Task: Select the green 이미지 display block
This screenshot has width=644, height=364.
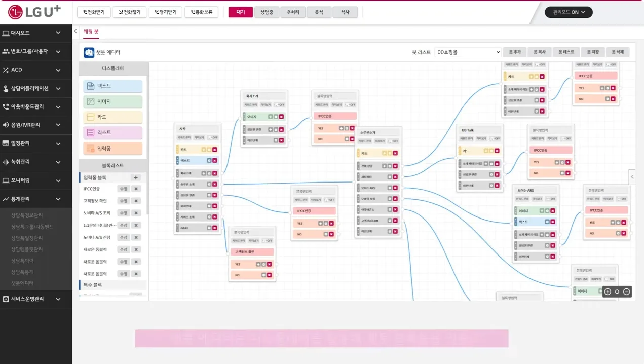Action: click(112, 102)
